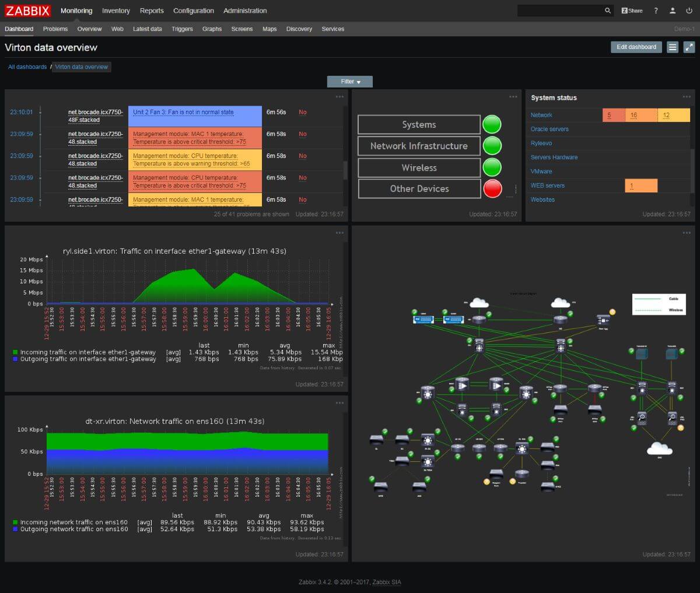Viewport: 700px width, 593px height.
Task: Click the Share icon
Action: coord(631,10)
